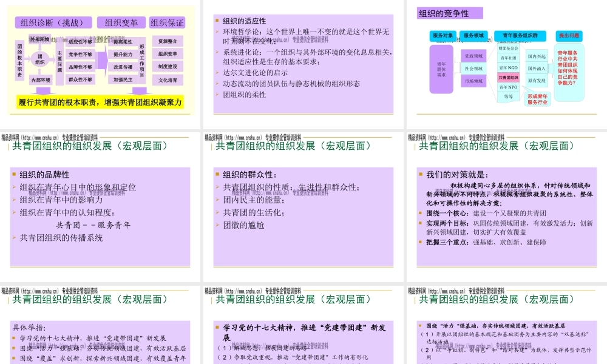The image size is (607, 364).
Task: Click the 群众性不够 problem box
Action: click(x=80, y=79)
